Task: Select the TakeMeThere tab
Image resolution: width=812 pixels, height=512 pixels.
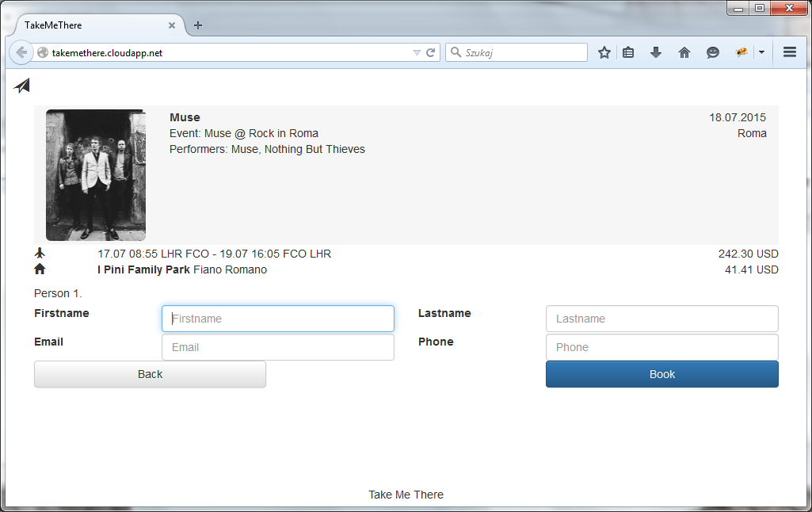Action: (x=98, y=25)
